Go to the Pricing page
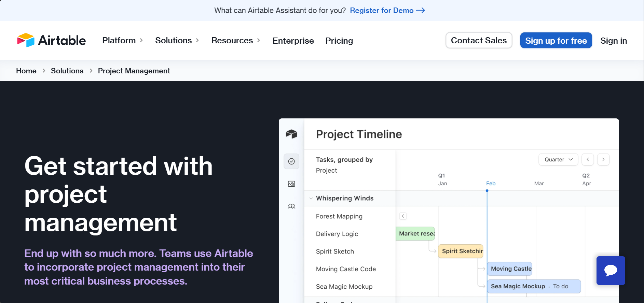644x303 pixels. click(339, 41)
